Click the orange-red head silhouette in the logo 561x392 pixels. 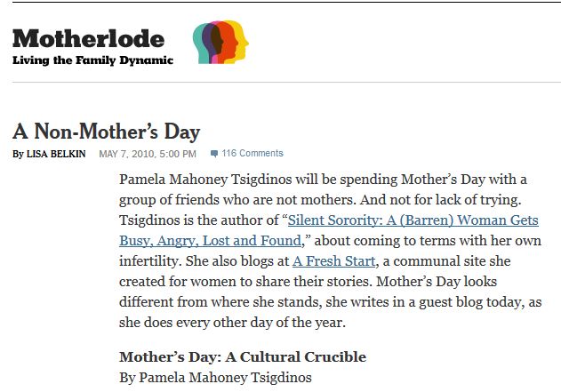[231, 43]
